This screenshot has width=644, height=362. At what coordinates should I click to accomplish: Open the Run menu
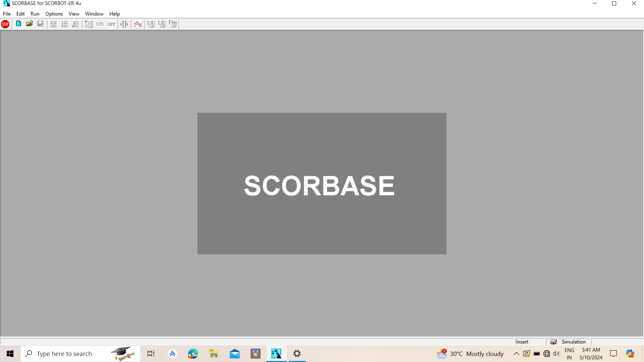[35, 14]
